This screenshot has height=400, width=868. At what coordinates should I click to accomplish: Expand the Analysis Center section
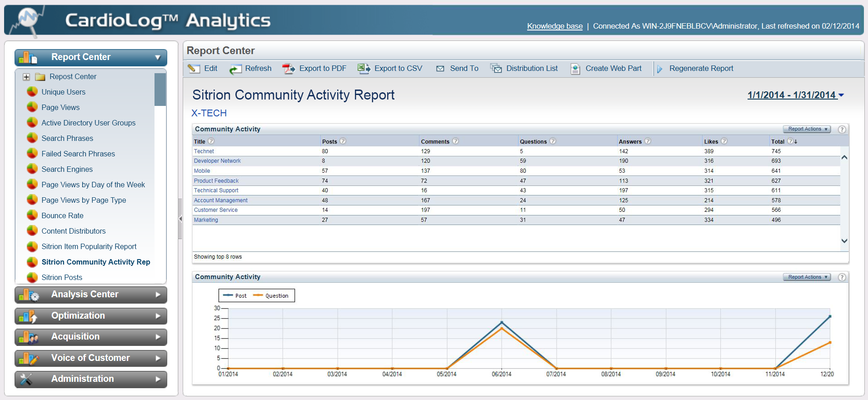pos(158,295)
